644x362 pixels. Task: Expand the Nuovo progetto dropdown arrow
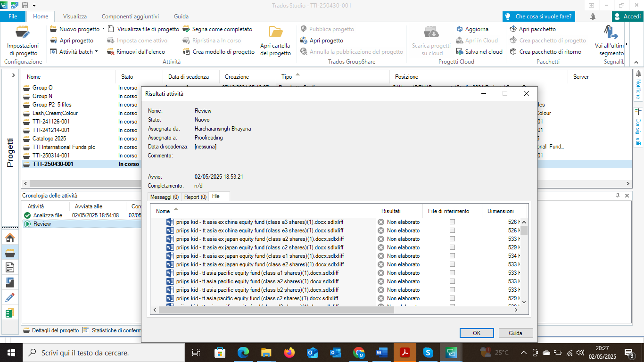point(103,29)
